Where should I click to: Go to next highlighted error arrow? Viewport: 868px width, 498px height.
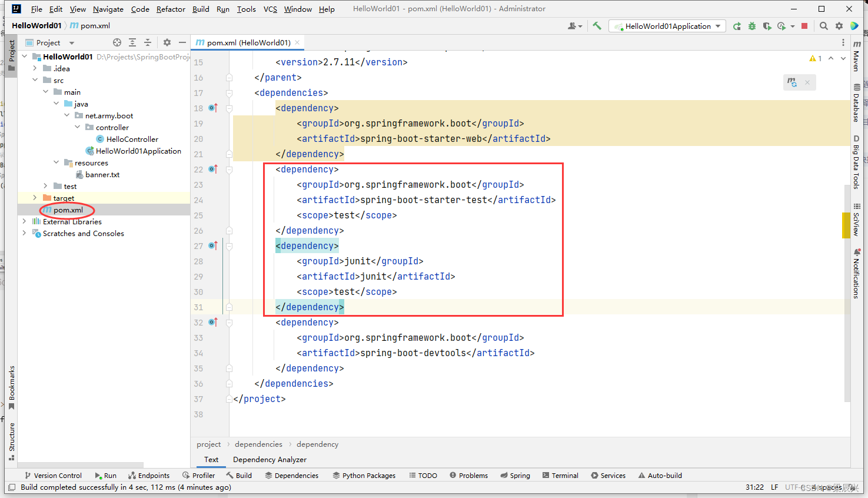(843, 58)
